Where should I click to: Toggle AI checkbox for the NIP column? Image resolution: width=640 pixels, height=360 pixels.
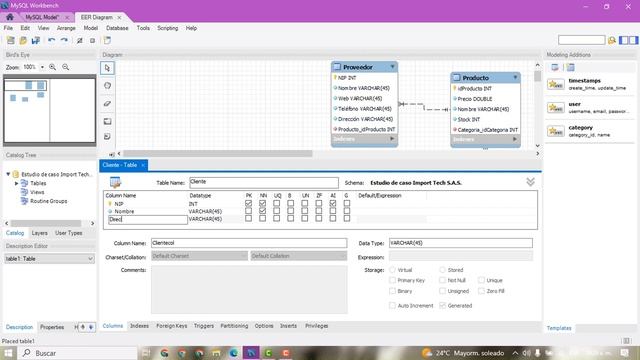(333, 203)
